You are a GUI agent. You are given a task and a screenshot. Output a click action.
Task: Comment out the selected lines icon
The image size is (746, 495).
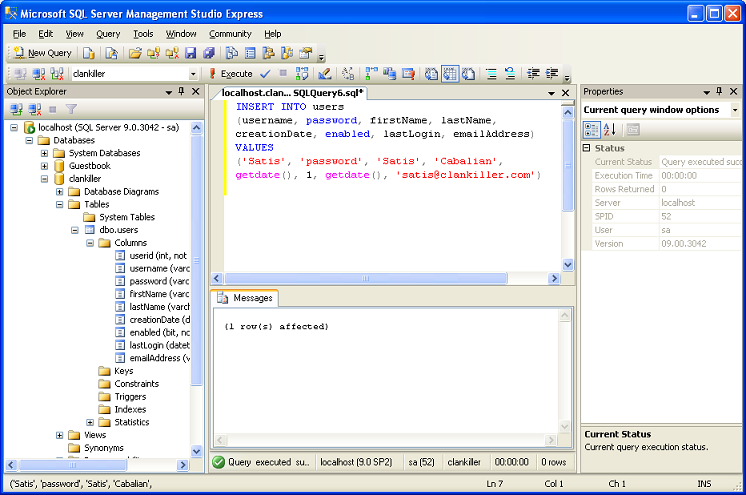point(491,74)
